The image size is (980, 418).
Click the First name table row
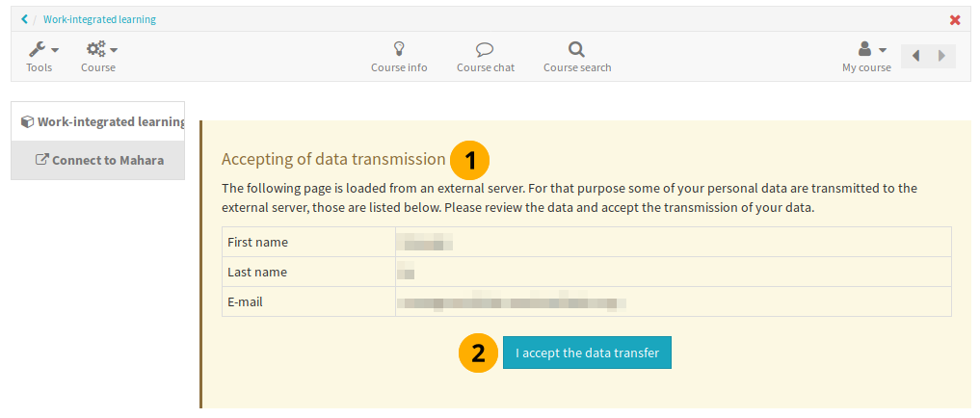[x=586, y=242]
